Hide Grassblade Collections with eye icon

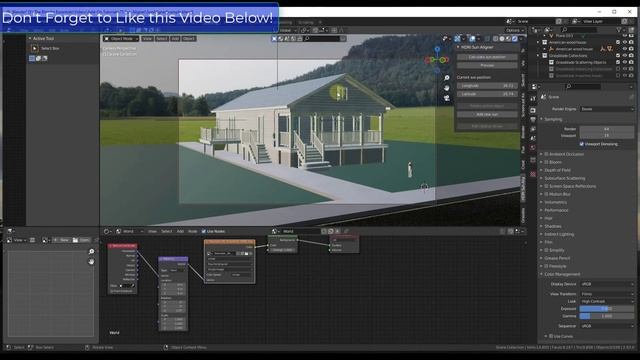pos(624,56)
